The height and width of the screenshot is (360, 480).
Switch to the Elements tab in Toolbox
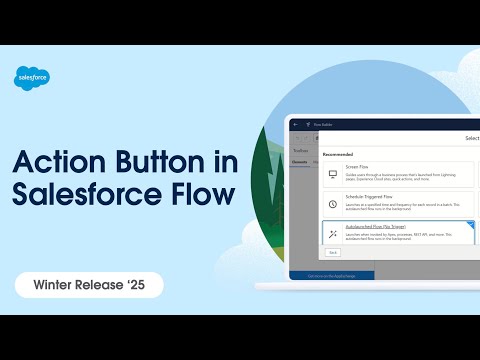click(299, 162)
